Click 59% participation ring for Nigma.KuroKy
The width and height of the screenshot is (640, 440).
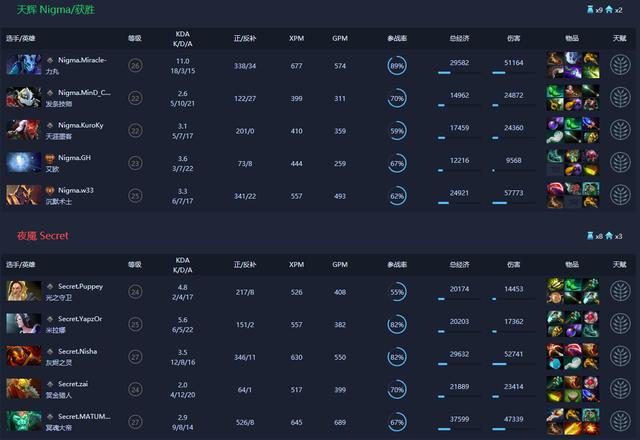point(397,131)
